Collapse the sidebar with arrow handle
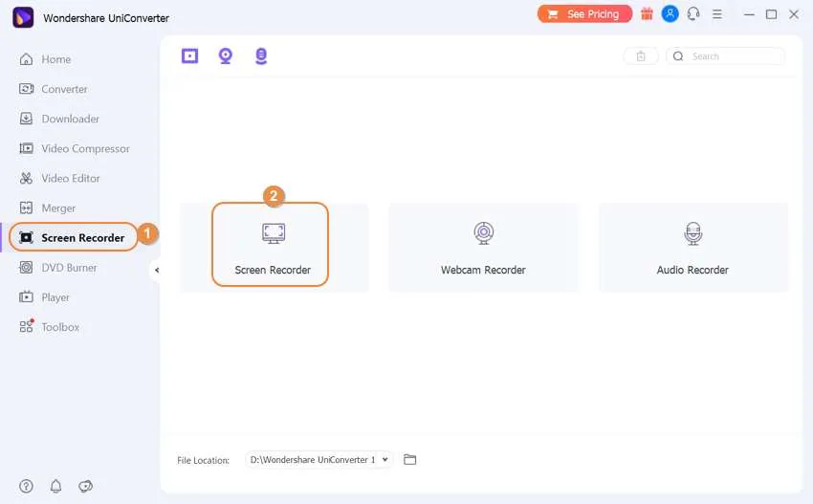Screen dimensions: 813x504 click(156, 270)
